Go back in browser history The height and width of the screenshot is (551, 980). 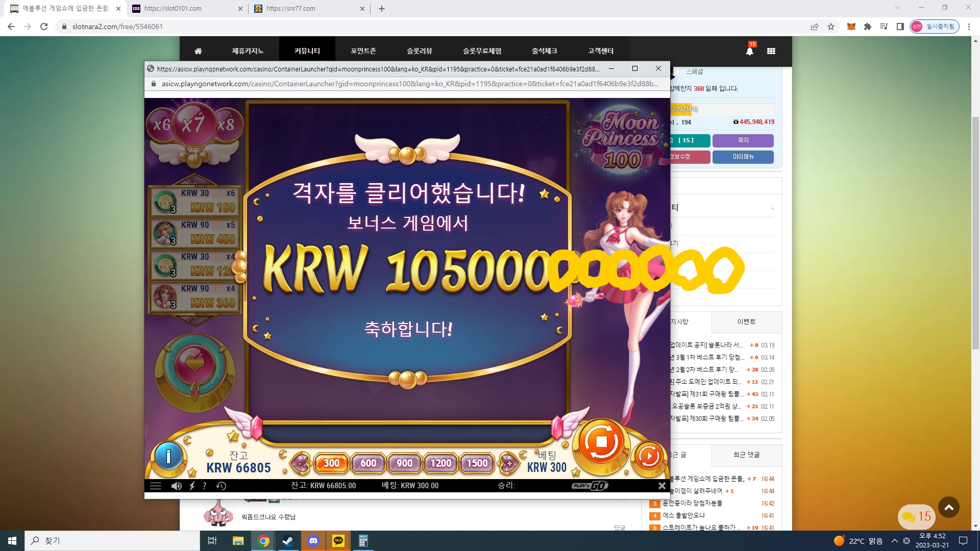(x=11, y=27)
